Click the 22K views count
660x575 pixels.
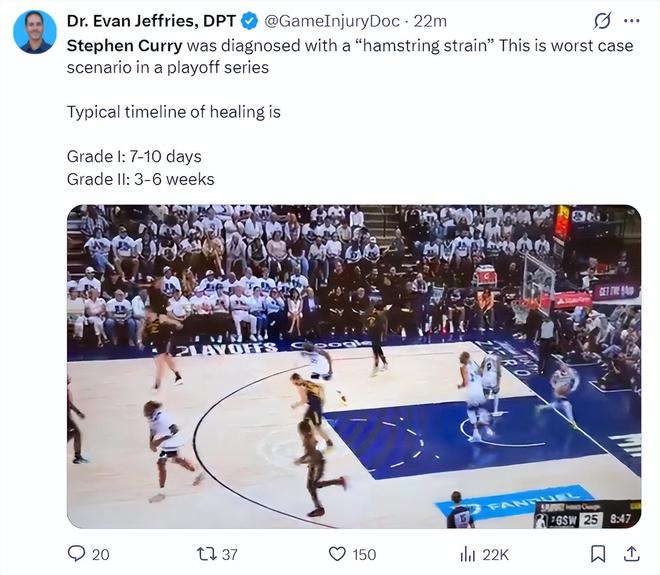pos(496,554)
